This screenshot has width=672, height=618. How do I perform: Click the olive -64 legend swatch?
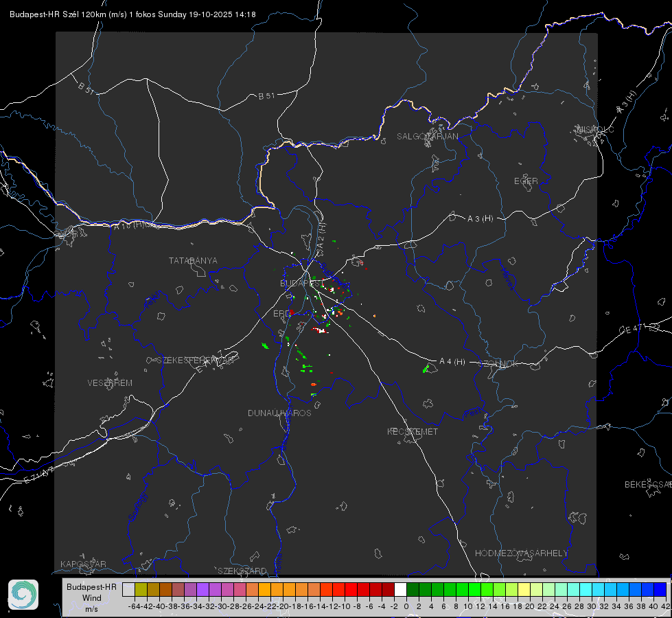click(x=141, y=589)
